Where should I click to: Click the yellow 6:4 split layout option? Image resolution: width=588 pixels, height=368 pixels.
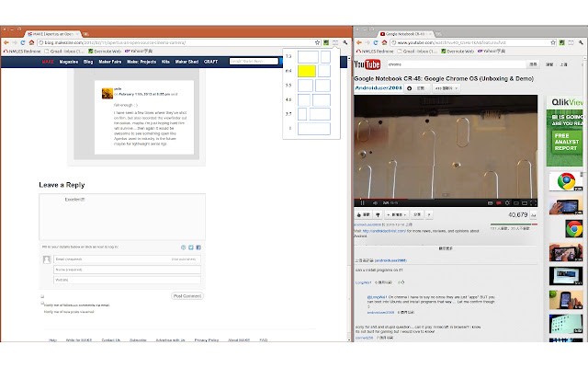pyautogui.click(x=307, y=71)
